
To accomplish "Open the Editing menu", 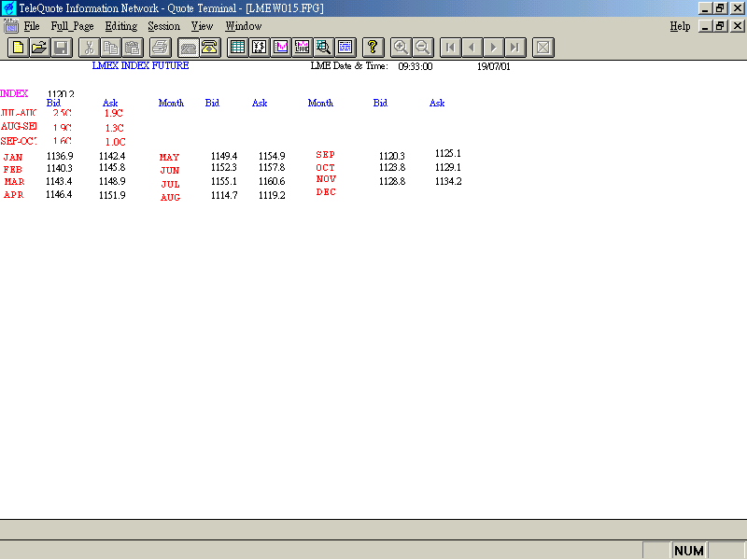I will coord(121,26).
